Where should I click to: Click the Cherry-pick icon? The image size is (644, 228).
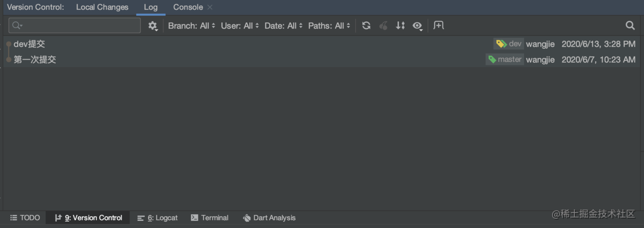click(x=383, y=25)
